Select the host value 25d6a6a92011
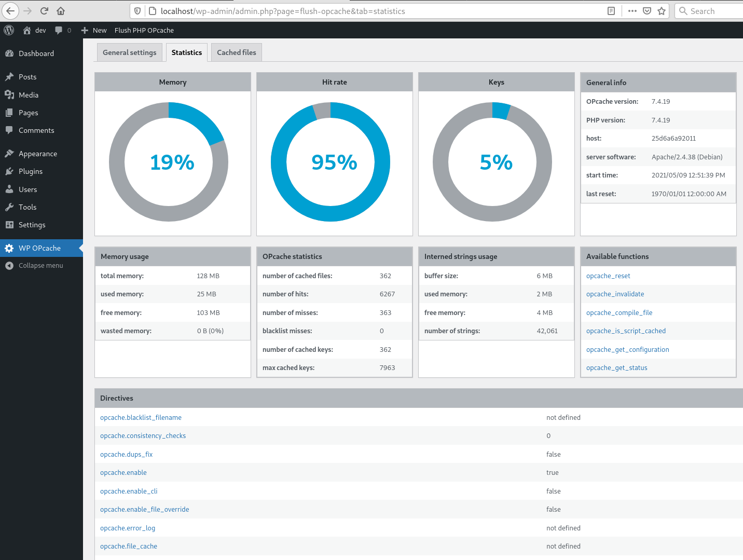The image size is (743, 560). tap(673, 138)
